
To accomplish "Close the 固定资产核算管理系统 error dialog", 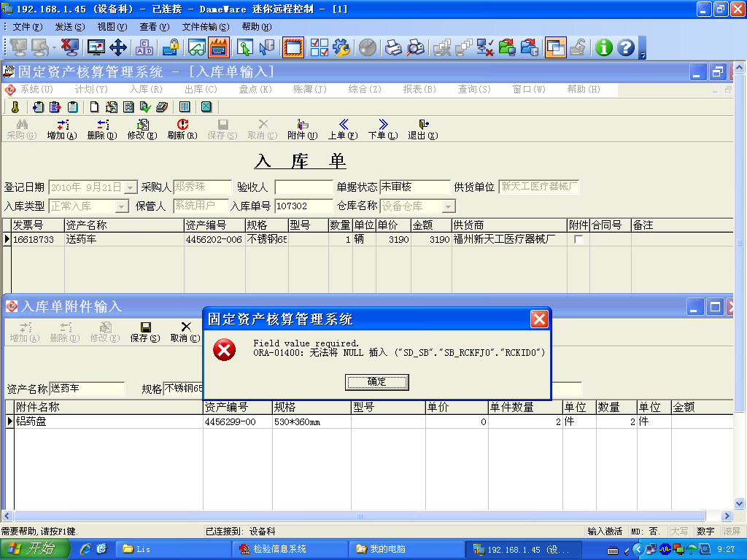I will click(539, 319).
